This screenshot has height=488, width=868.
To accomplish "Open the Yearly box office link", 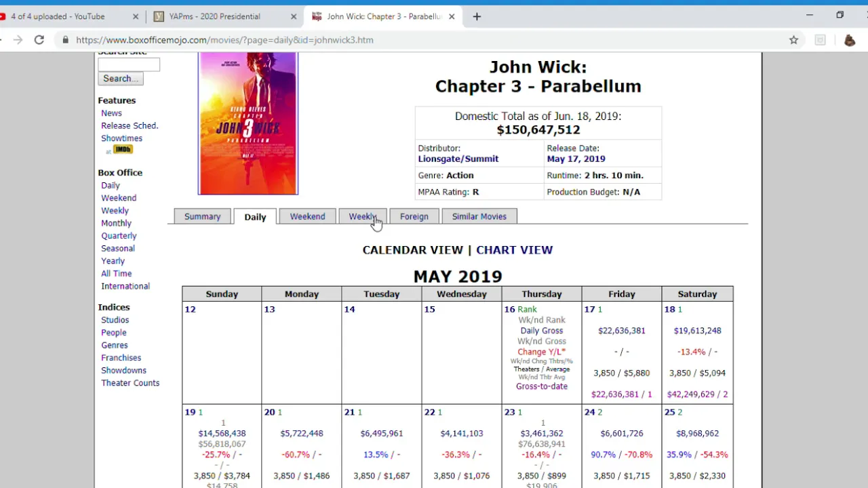I will 113,261.
